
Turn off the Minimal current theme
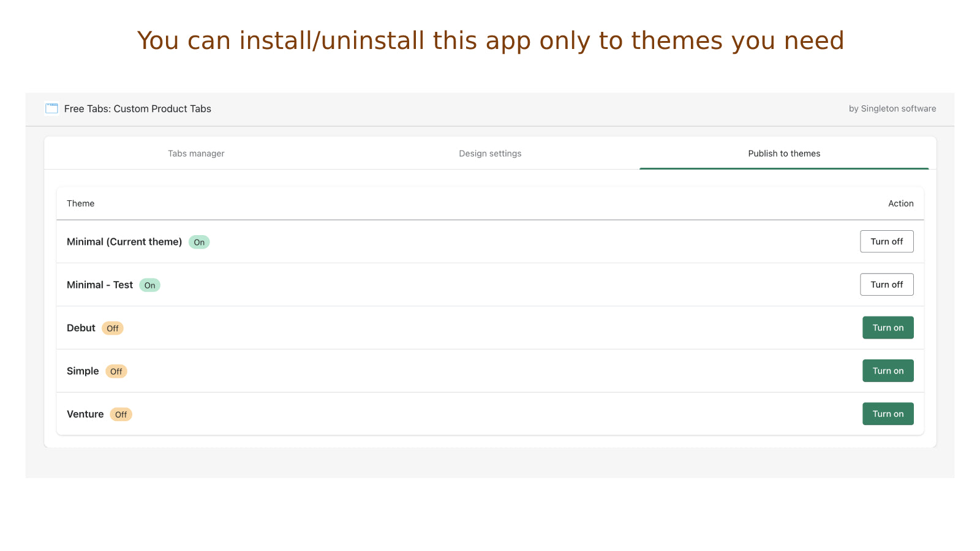(887, 241)
